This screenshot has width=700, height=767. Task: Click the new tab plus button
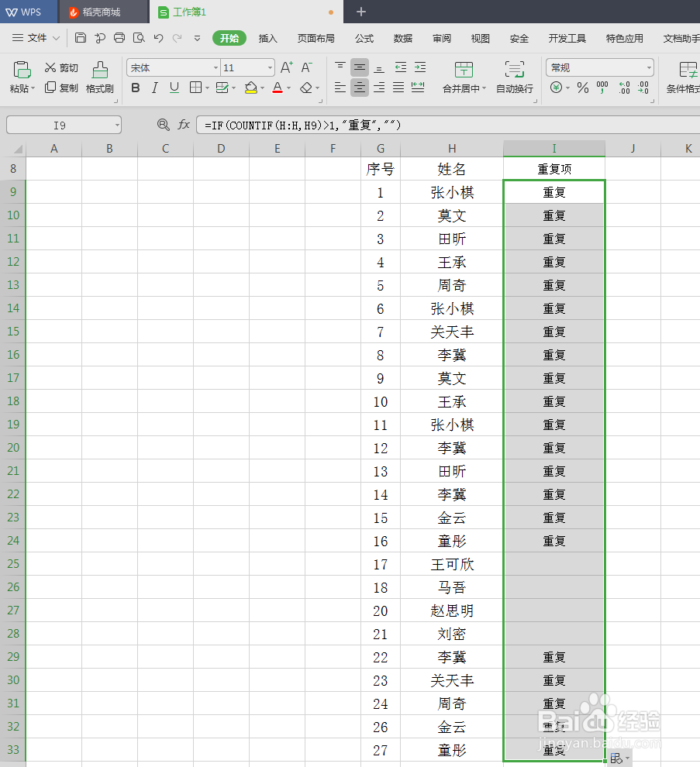coord(360,12)
